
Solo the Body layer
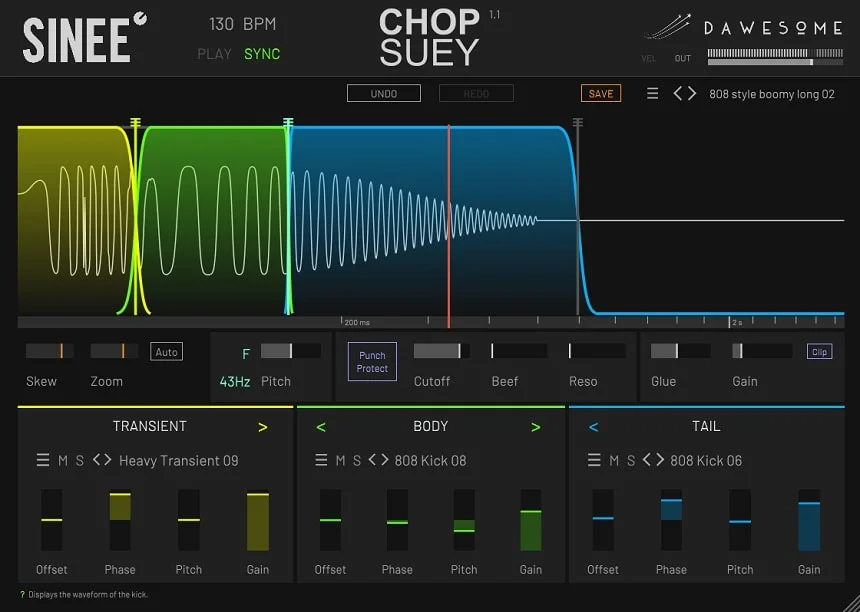[357, 460]
